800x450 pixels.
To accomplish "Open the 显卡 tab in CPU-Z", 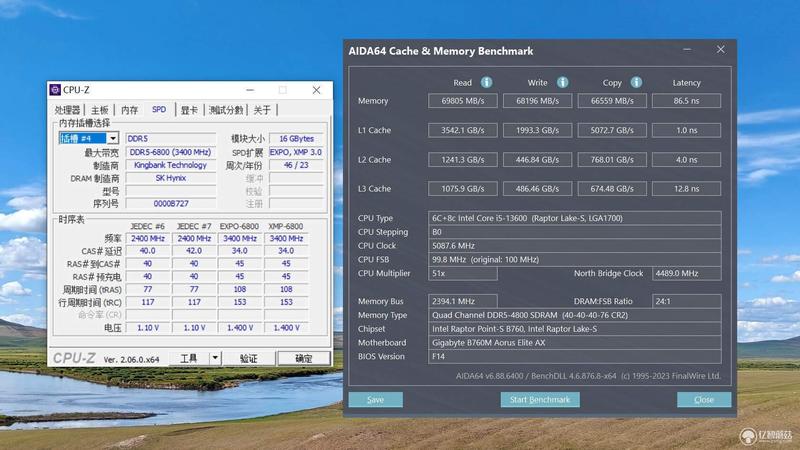I will (189, 110).
